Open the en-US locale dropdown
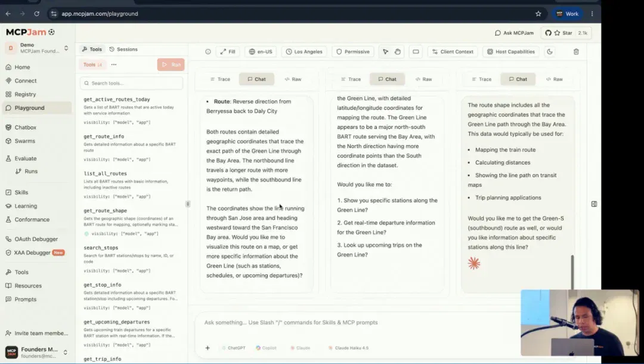The image size is (644, 364). [x=261, y=52]
